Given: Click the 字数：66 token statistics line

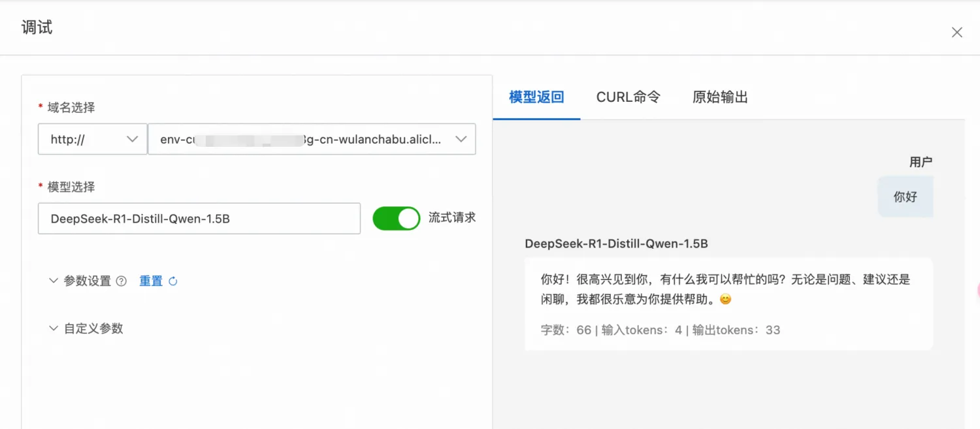Looking at the screenshot, I should click(661, 330).
